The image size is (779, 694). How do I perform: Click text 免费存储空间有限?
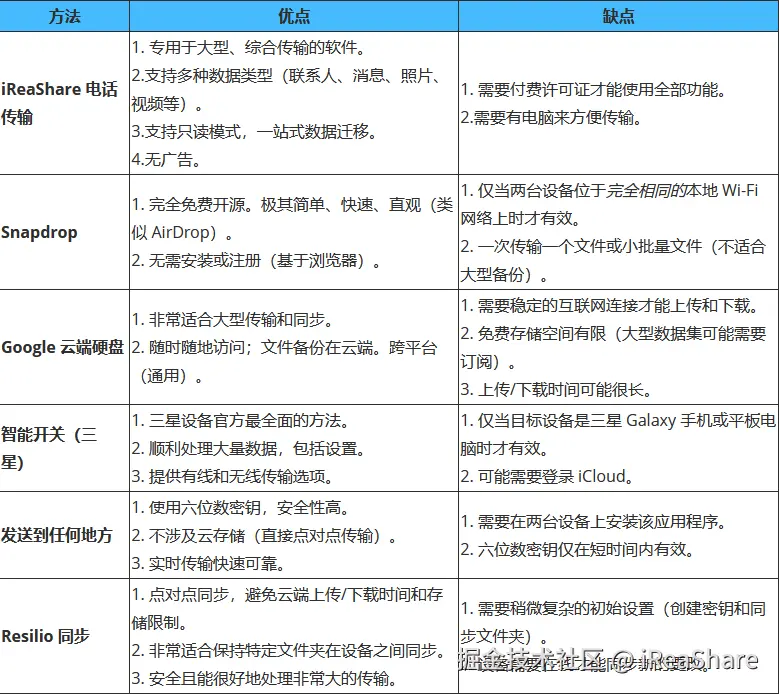coord(542,333)
